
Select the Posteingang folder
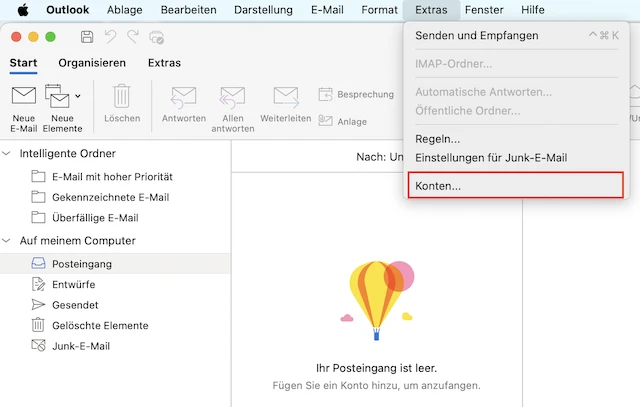point(115,264)
